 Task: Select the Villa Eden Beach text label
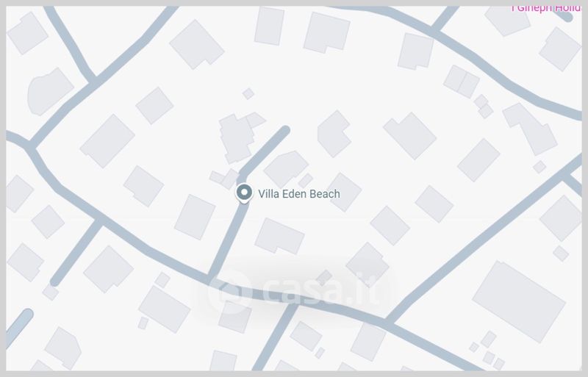pyautogui.click(x=299, y=194)
